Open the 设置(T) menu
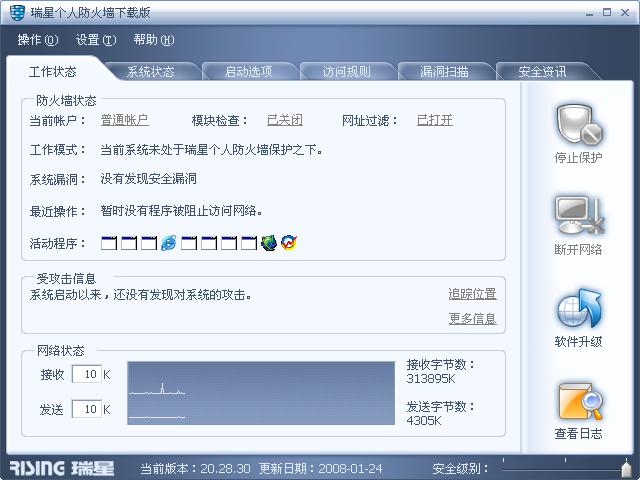The image size is (640, 480). pos(96,40)
